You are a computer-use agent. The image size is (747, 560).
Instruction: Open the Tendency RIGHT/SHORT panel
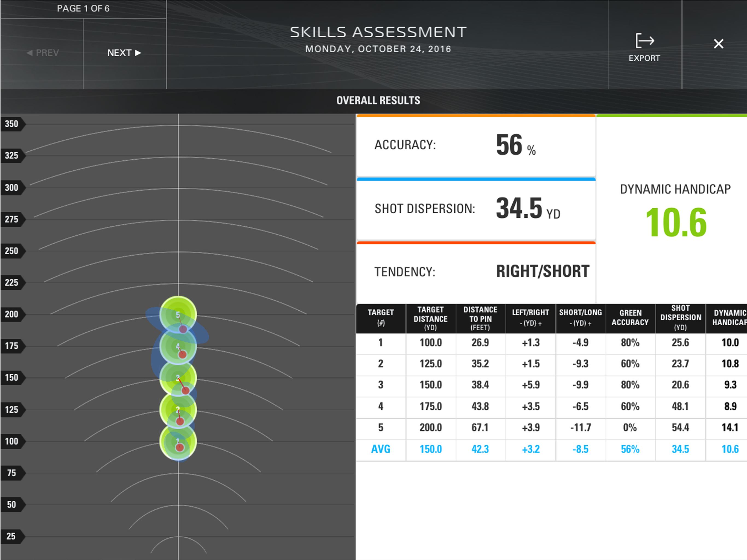point(475,272)
